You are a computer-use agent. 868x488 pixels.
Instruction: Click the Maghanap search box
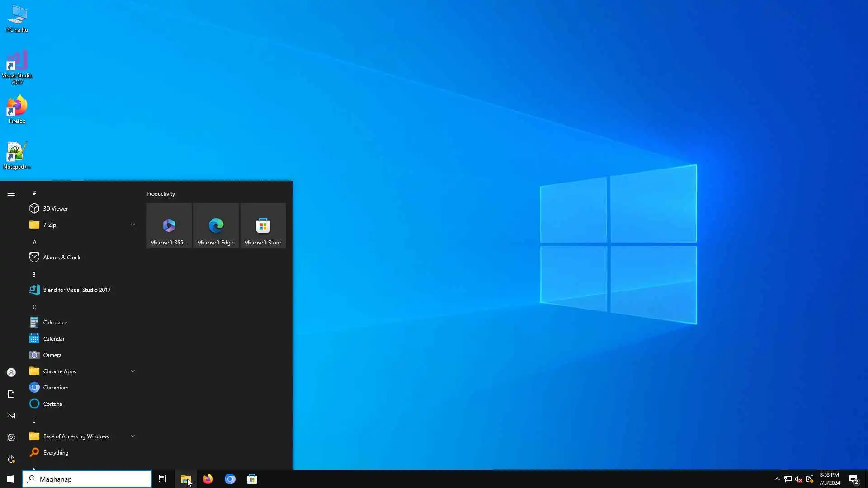pyautogui.click(x=87, y=479)
